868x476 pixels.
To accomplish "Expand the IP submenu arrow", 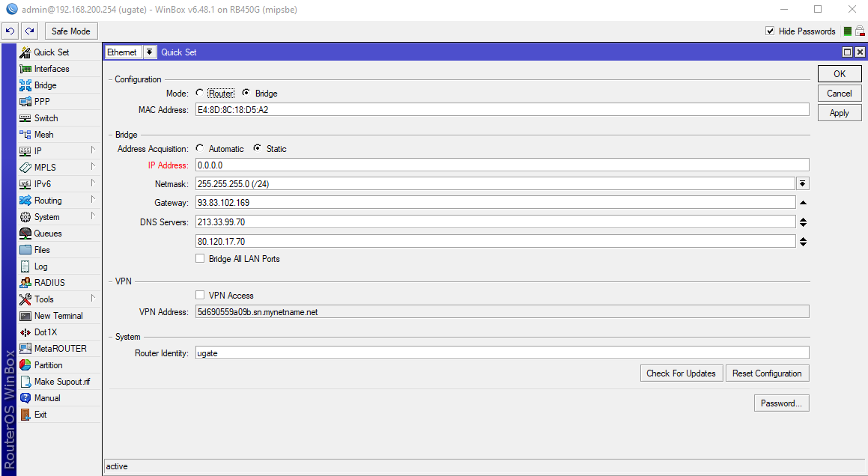I will point(93,150).
